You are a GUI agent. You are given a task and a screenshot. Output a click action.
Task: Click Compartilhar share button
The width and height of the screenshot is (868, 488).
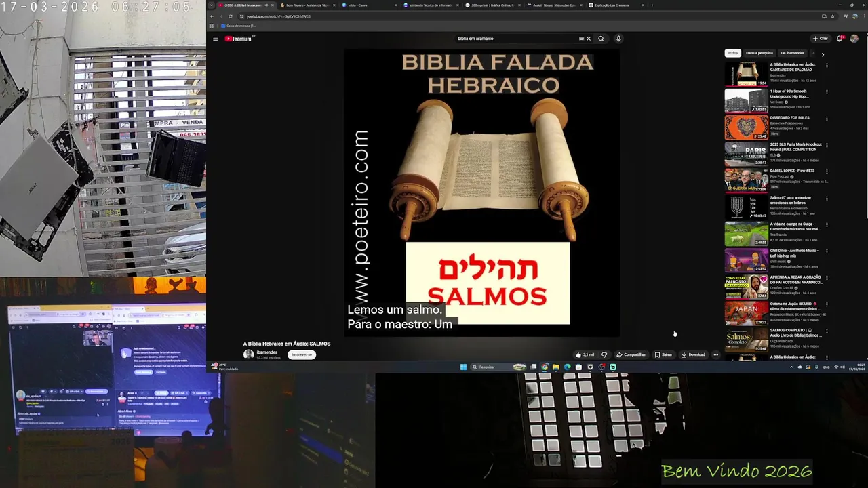coord(631,354)
